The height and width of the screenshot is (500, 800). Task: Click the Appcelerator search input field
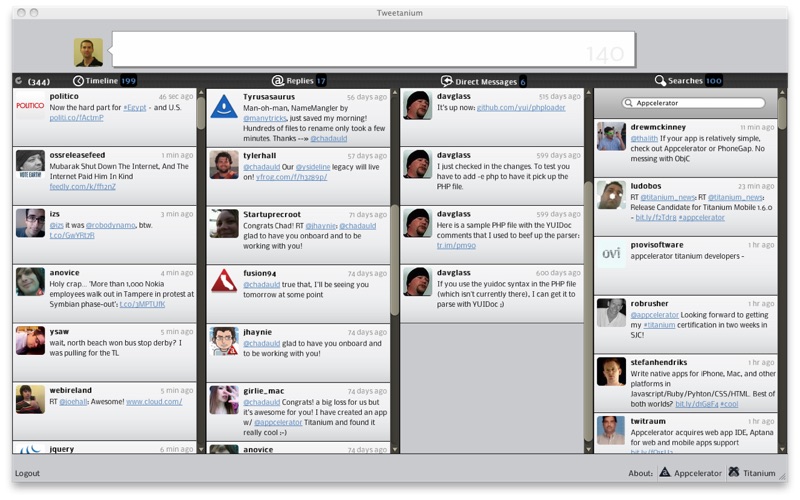click(697, 103)
